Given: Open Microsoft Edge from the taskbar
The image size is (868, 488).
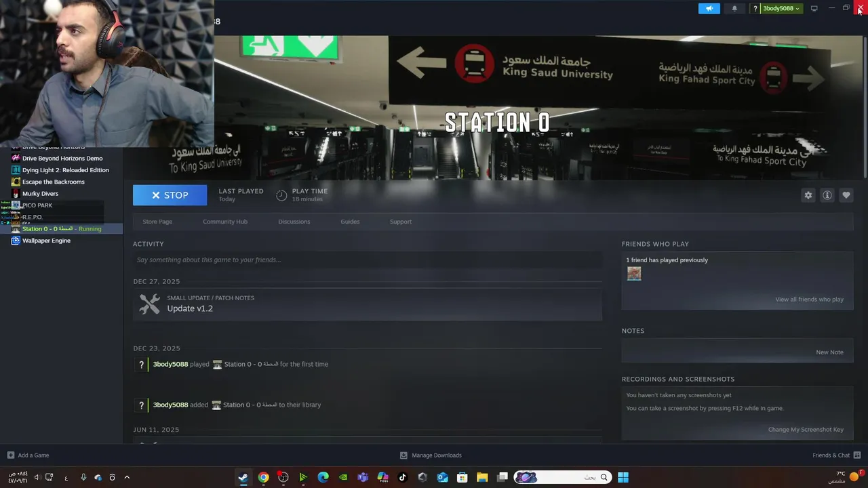Looking at the screenshot, I should (x=323, y=477).
